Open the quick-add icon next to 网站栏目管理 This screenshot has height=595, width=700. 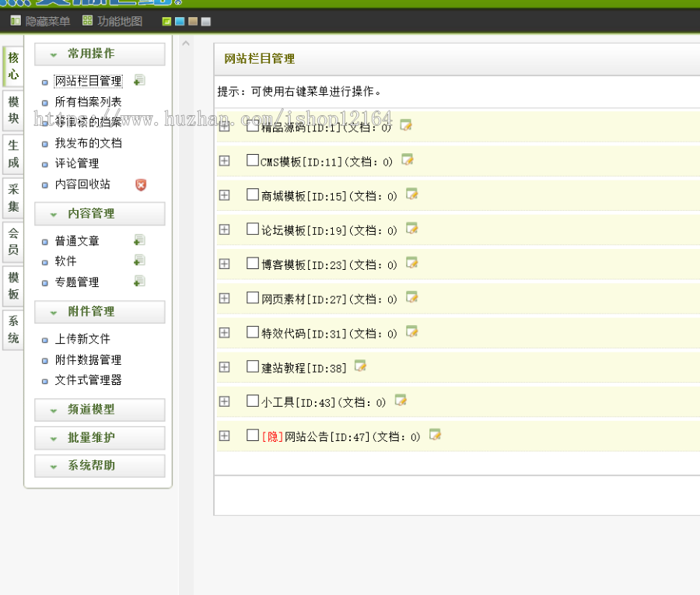tap(138, 80)
